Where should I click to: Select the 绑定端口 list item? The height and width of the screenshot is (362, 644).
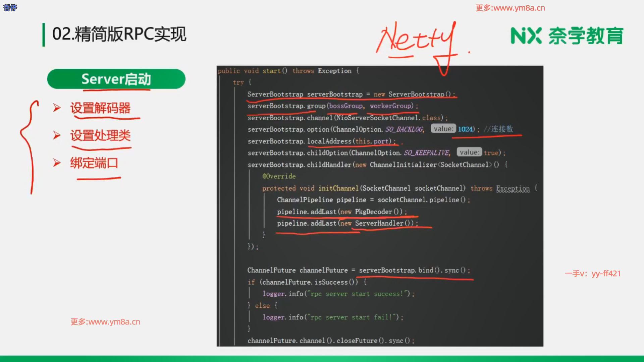tap(94, 163)
